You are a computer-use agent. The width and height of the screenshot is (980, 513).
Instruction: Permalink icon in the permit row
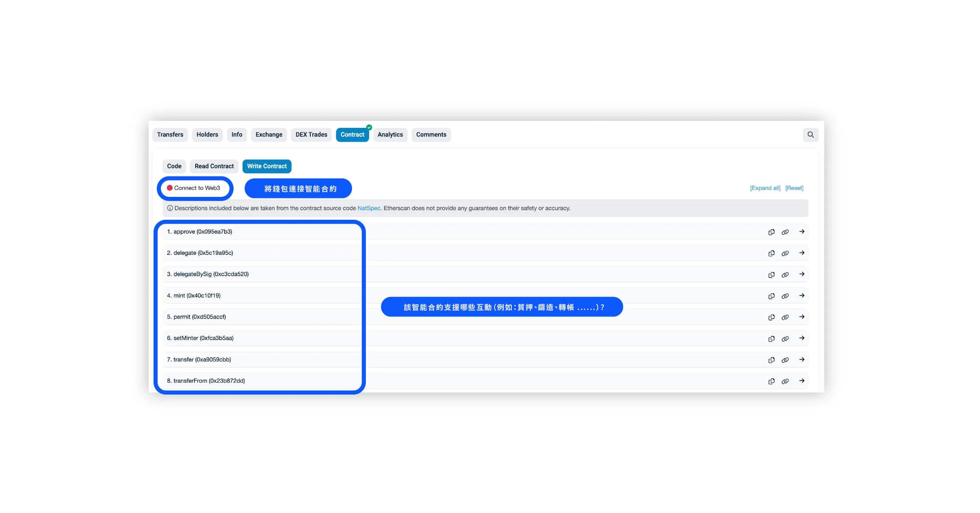pyautogui.click(x=785, y=317)
